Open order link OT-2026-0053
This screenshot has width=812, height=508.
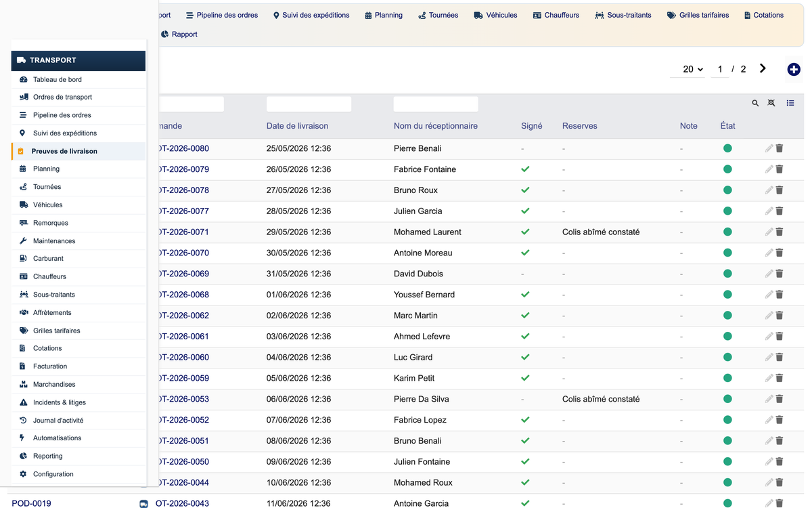(x=183, y=399)
